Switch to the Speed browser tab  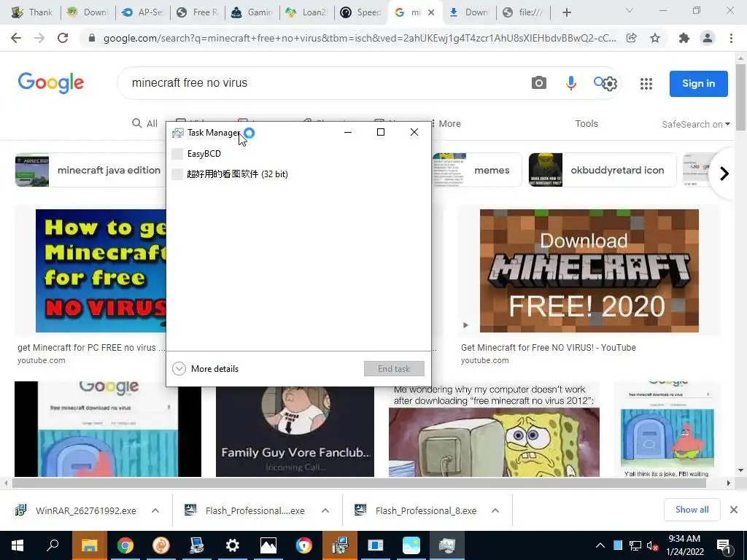click(361, 12)
